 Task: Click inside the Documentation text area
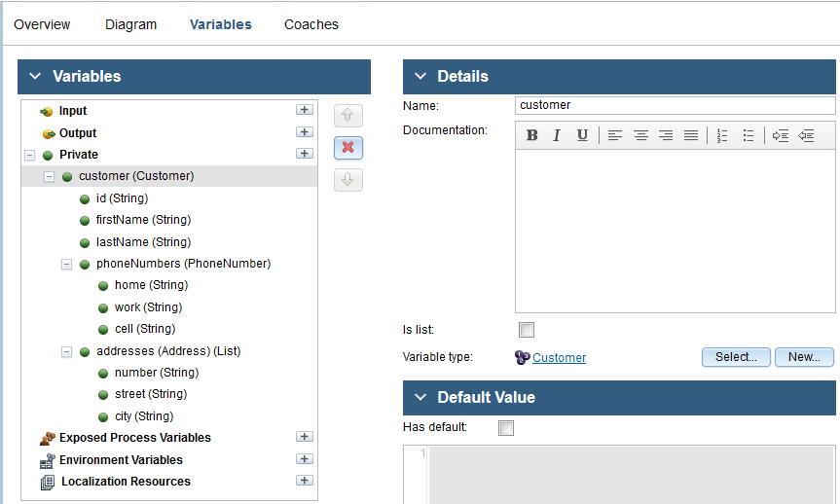(675, 231)
